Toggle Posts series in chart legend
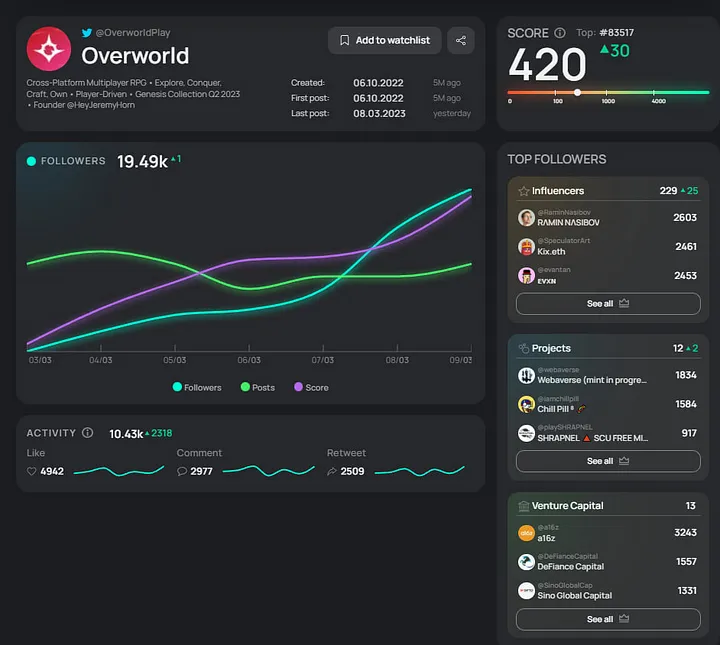Screen dimensions: 720x645 pos(258,387)
